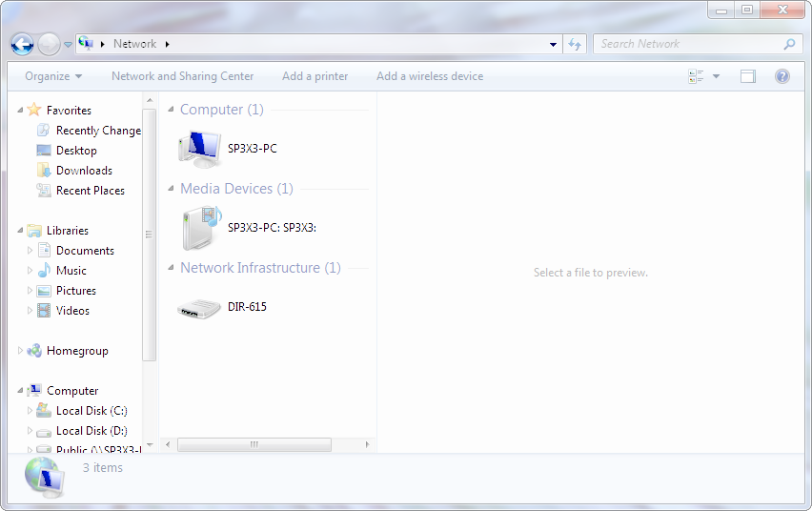Select the SP3X3-PC: SP3X3: media device icon
This screenshot has height=511, width=812.
pos(201,228)
